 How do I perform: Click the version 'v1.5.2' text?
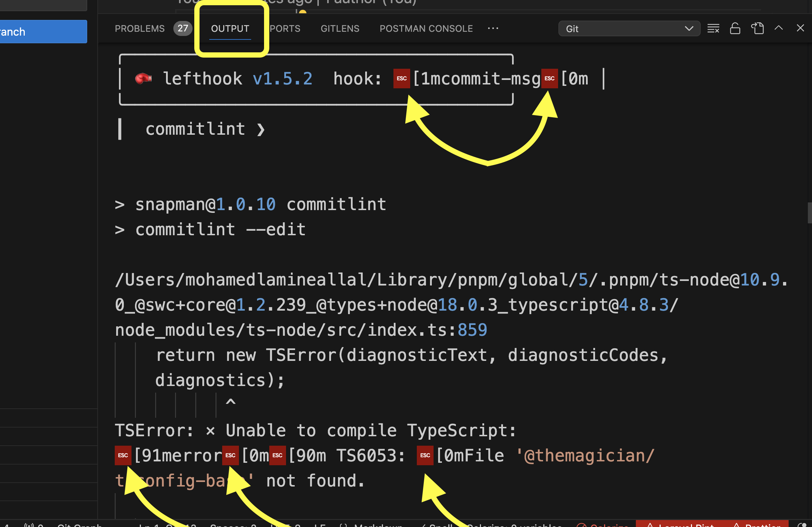click(283, 79)
